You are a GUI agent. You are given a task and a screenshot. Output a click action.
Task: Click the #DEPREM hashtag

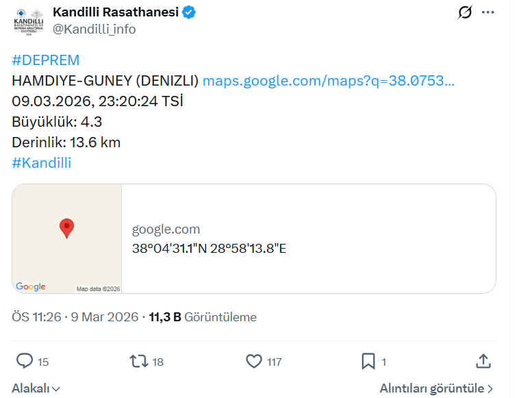pos(45,60)
